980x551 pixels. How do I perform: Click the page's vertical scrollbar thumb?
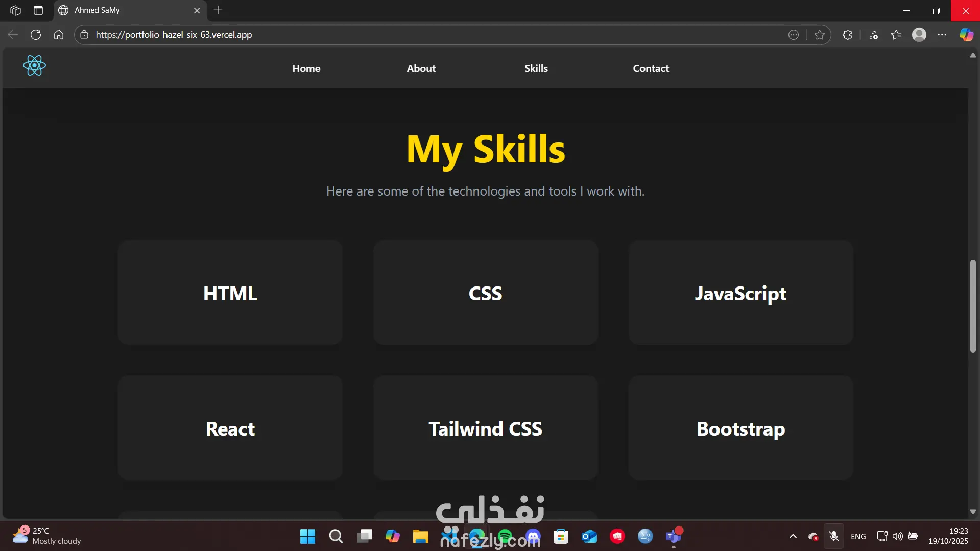[973, 306]
